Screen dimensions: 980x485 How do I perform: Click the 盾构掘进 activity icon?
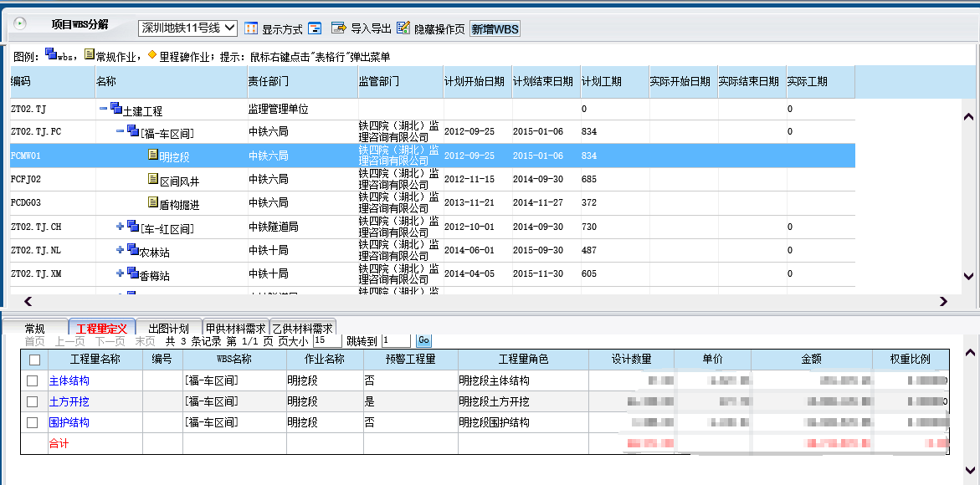pos(152,202)
